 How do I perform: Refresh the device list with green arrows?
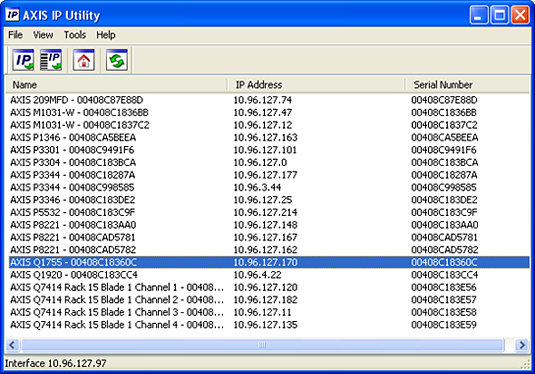pos(117,60)
